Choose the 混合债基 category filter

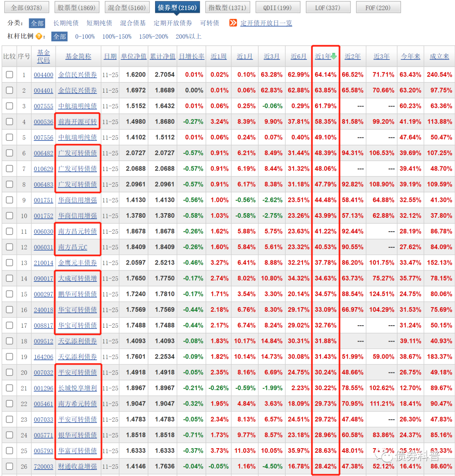coord(133,23)
